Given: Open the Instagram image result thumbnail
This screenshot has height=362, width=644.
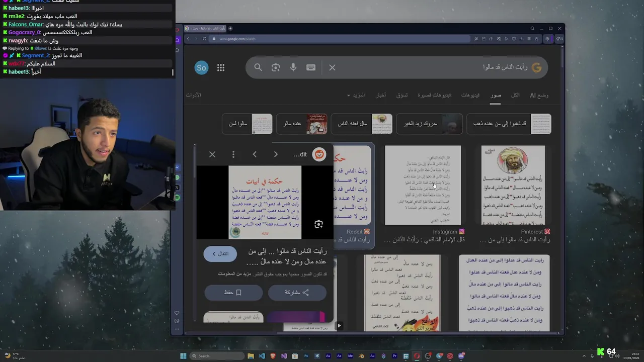Looking at the screenshot, I should tap(423, 185).
